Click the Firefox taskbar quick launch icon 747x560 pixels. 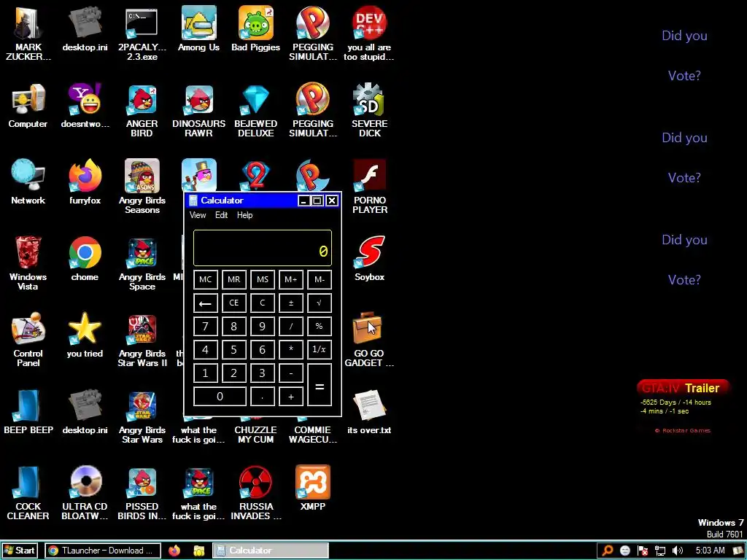pos(174,551)
